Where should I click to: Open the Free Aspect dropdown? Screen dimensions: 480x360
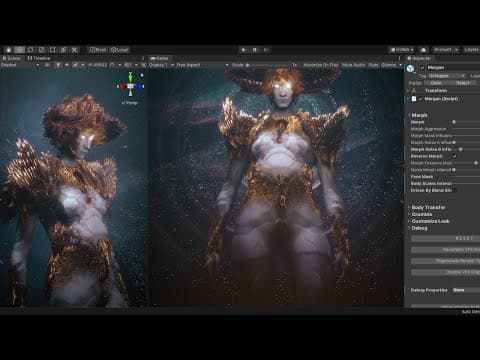203,65
